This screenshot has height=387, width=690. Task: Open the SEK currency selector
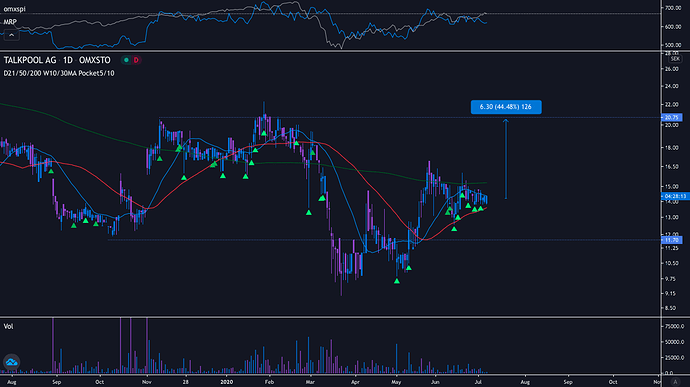point(675,59)
